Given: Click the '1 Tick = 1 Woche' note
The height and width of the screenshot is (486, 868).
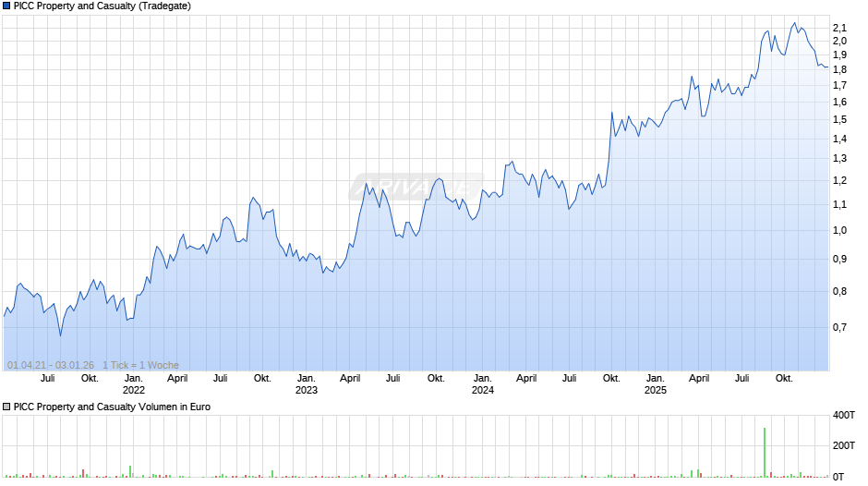Looking at the screenshot, I should [x=140, y=365].
